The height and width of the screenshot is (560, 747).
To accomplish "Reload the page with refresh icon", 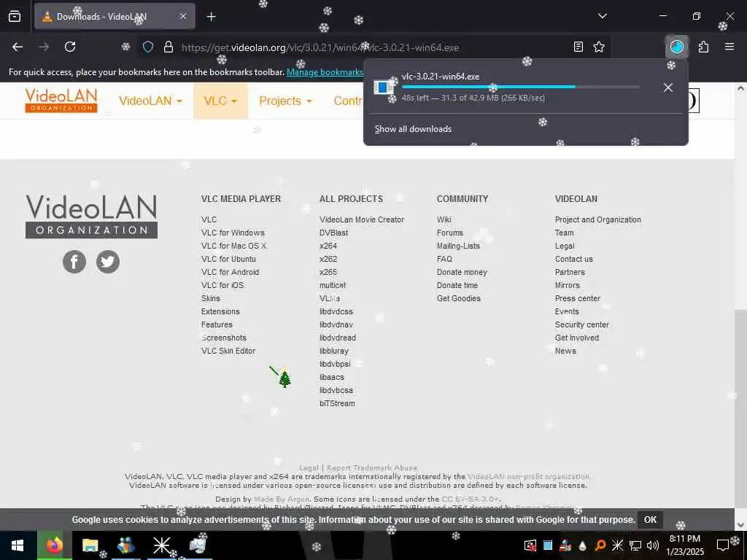I will point(70,47).
